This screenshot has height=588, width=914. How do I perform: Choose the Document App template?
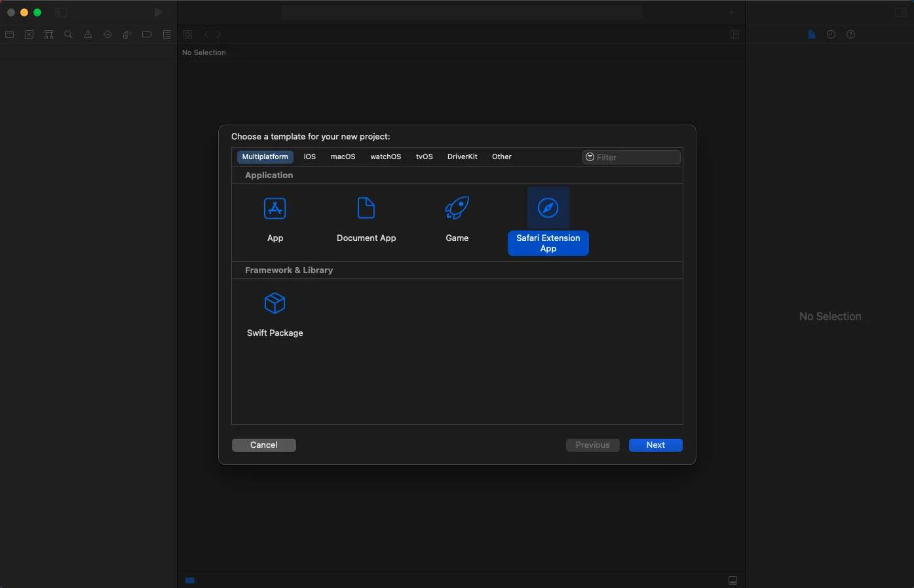[366, 220]
